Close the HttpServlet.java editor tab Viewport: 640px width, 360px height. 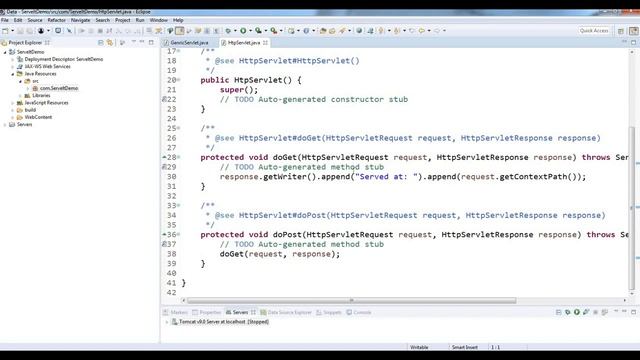[x=265, y=42]
